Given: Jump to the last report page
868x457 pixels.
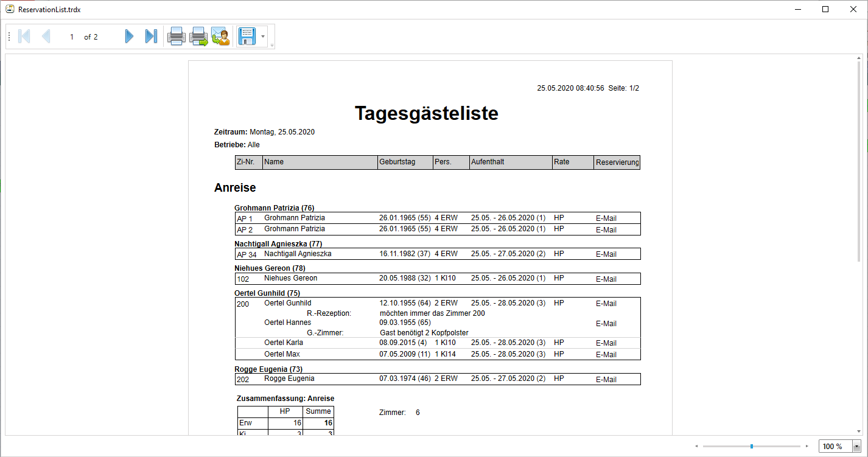Looking at the screenshot, I should click(x=151, y=37).
